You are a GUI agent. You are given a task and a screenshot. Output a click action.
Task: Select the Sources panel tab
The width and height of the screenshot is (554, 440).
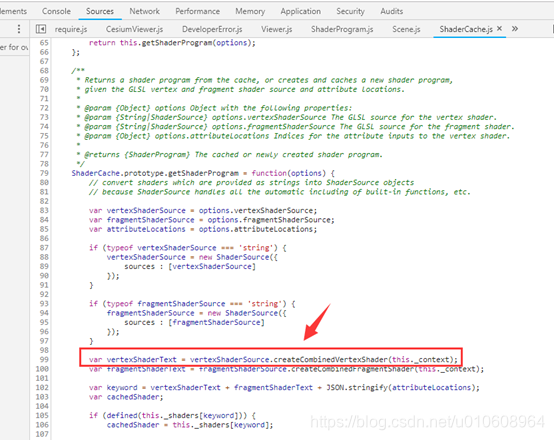click(100, 11)
